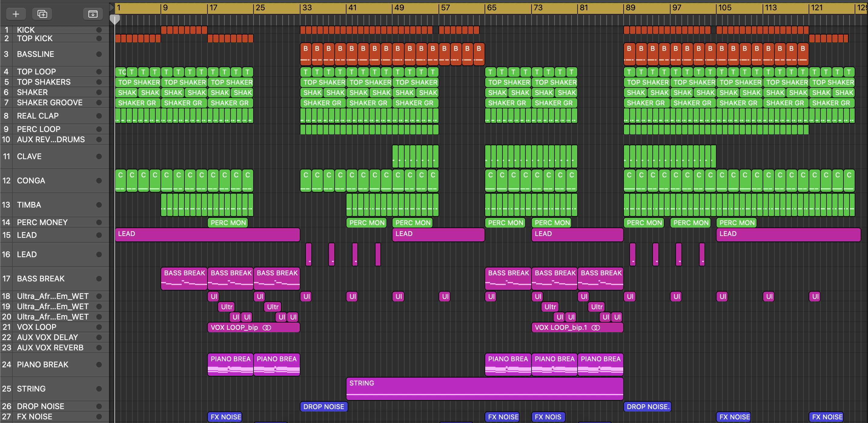868x423 pixels.
Task: Toggle the KICK track status dot
Action: point(99,30)
